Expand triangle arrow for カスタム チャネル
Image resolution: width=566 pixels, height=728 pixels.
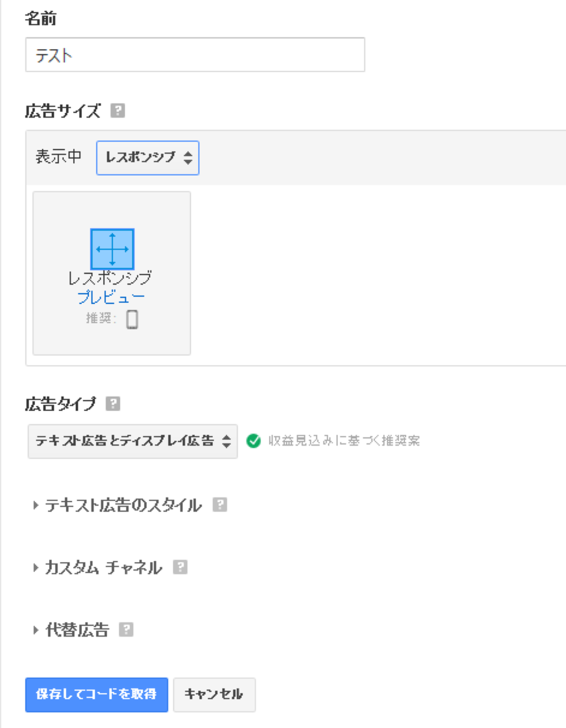coord(36,567)
